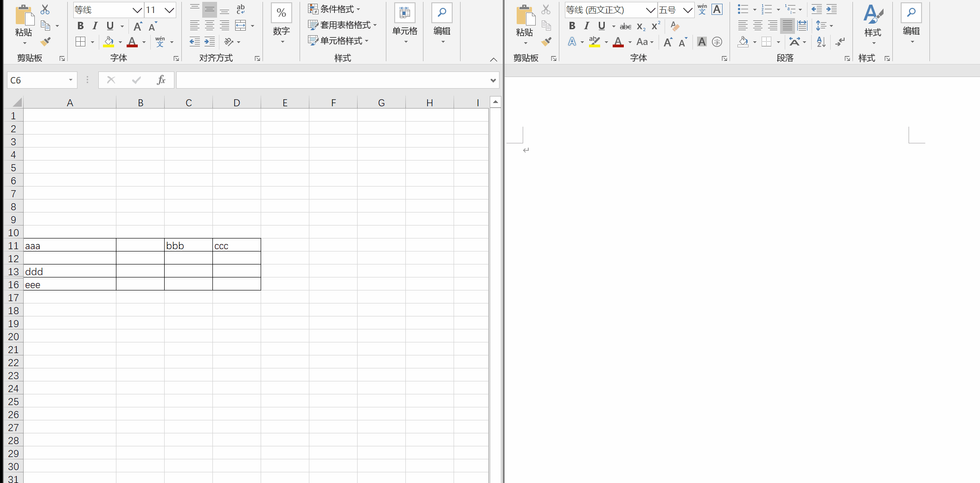Toggle Strikethrough in Word ribbon
The image size is (980, 483).
coord(625,26)
